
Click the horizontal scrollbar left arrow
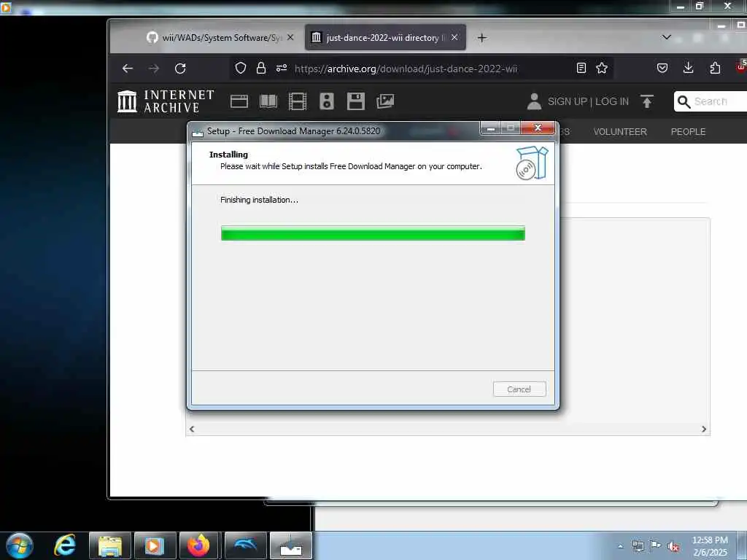(192, 429)
